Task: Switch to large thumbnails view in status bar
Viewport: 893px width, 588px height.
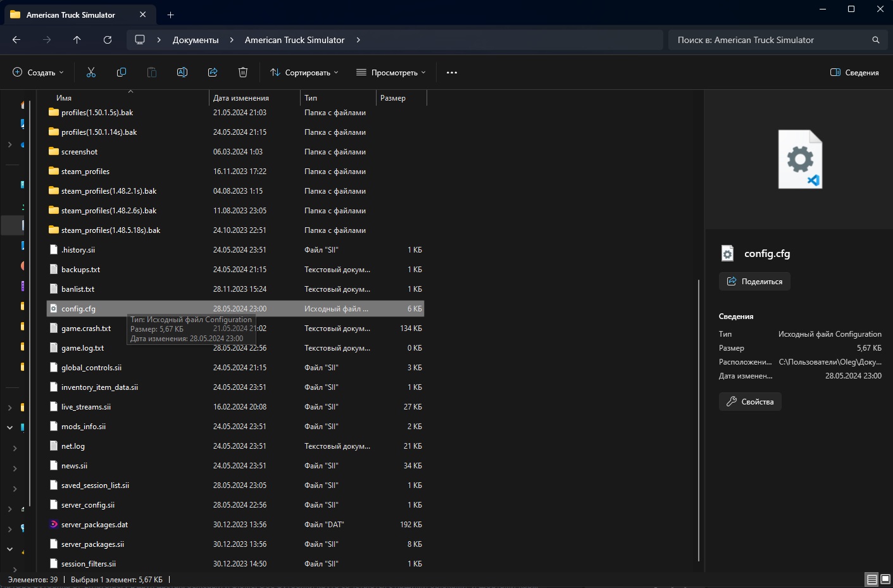Action: coord(885,579)
